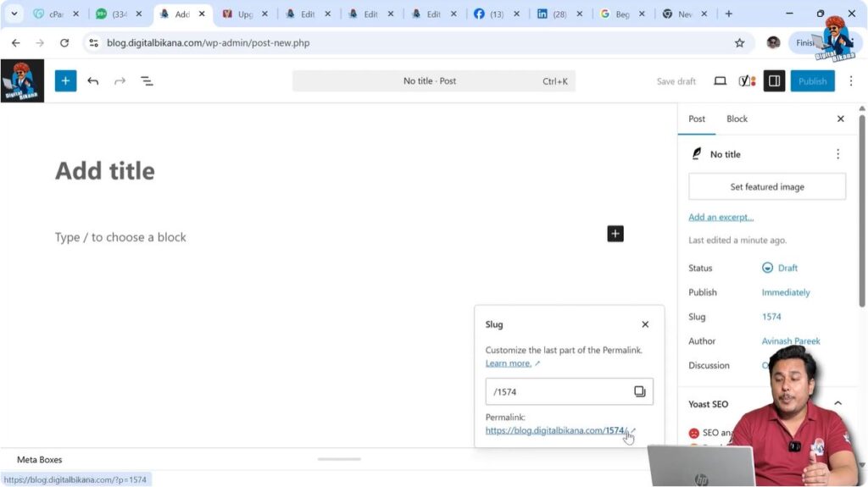Bookmark this page with the star
868x487 pixels.
click(739, 42)
